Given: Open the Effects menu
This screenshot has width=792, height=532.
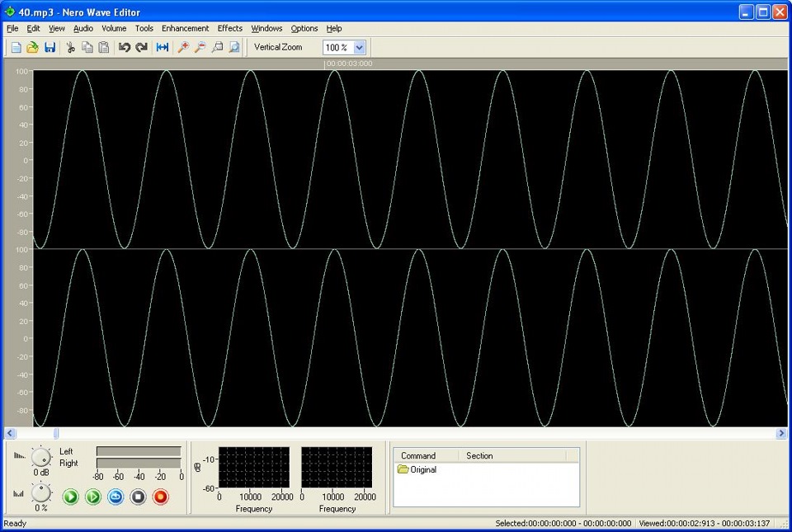Looking at the screenshot, I should tap(230, 28).
